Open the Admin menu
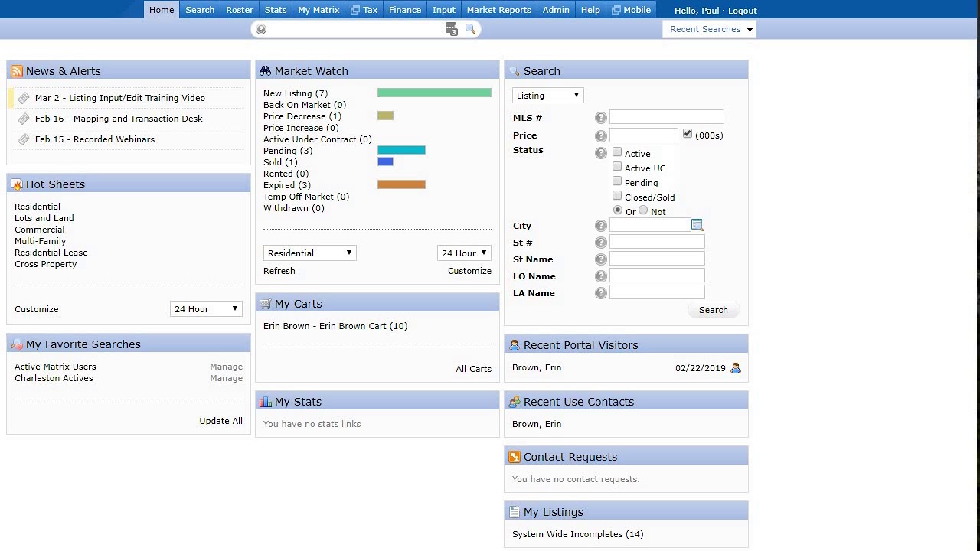This screenshot has height=551, width=980. pos(556,10)
